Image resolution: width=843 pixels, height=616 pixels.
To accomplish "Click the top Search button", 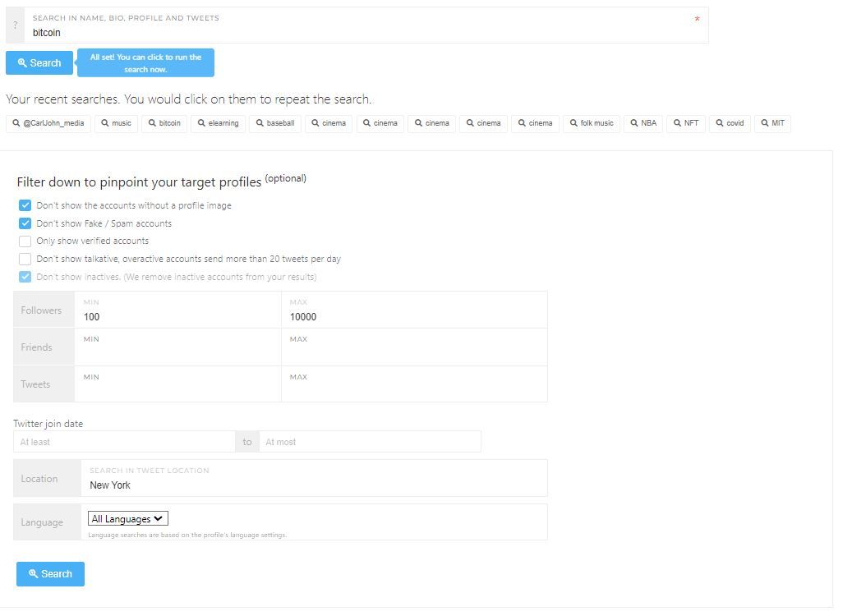I will (39, 62).
